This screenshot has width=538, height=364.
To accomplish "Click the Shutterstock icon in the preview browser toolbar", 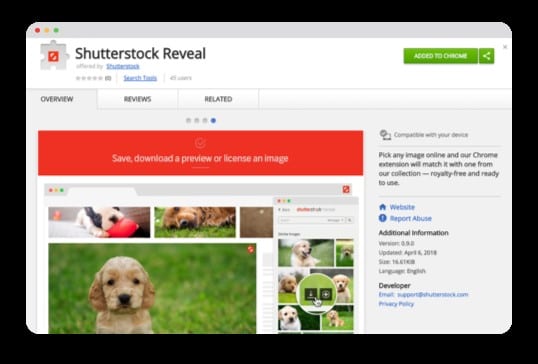I will pos(346,189).
